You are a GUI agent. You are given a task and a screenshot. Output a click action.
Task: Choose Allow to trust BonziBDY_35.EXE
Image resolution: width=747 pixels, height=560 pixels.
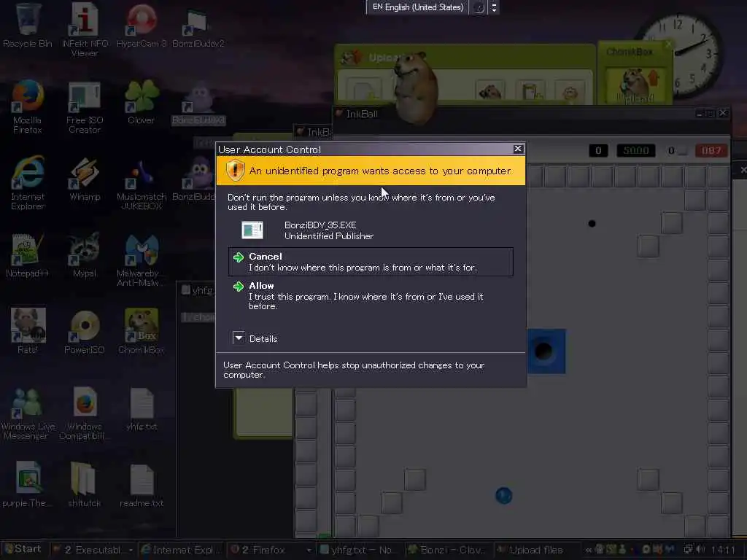point(371,295)
